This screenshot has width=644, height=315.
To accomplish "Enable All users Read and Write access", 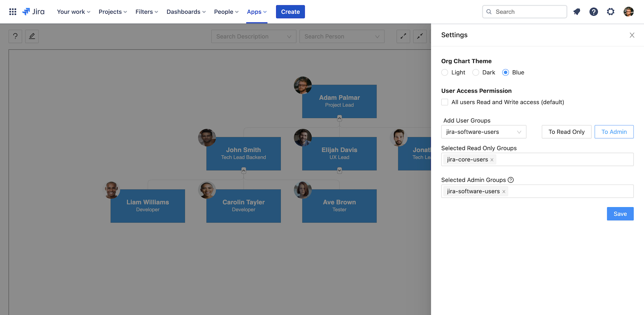I will pyautogui.click(x=444, y=102).
